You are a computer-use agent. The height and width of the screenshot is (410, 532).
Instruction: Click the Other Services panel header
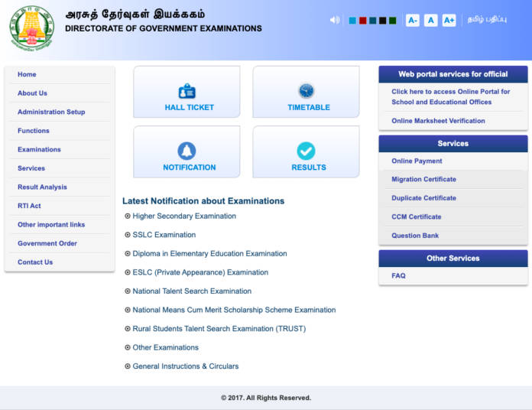(453, 259)
